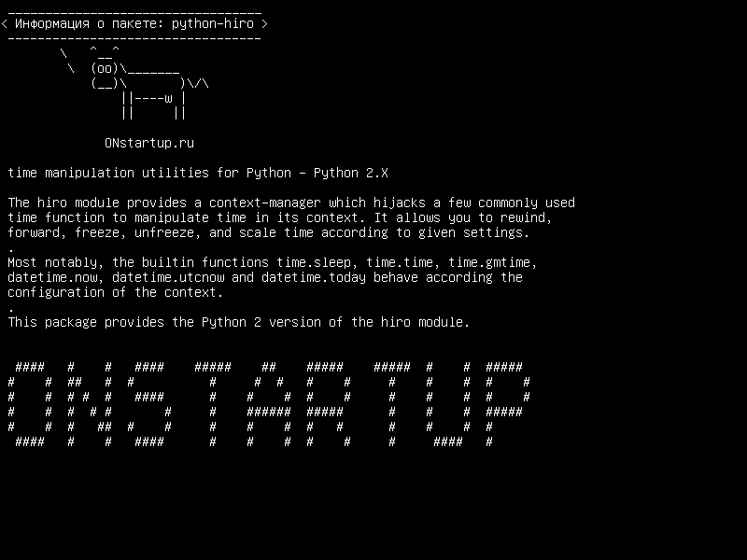Screen dimensions: 747x560
Task: Click the line starting "forward, freeze, unfreeze"
Action: (269, 232)
